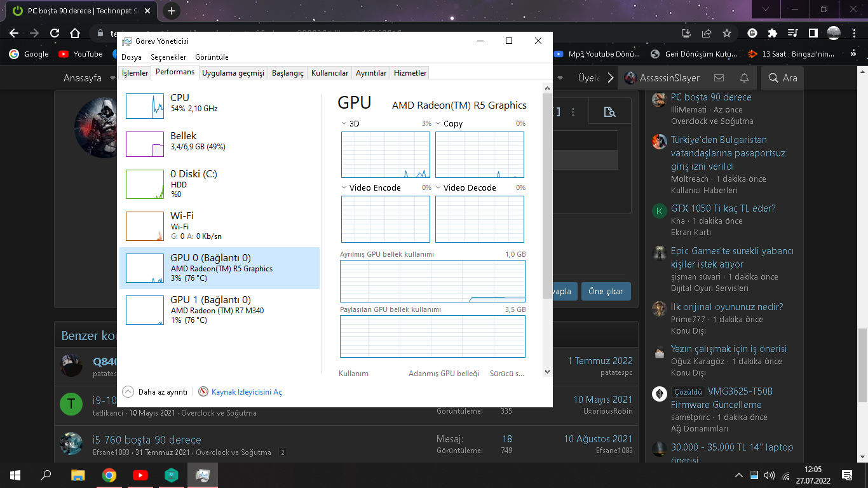This screenshot has height=488, width=868.
Task: Switch to the Performans tab
Action: (175, 72)
